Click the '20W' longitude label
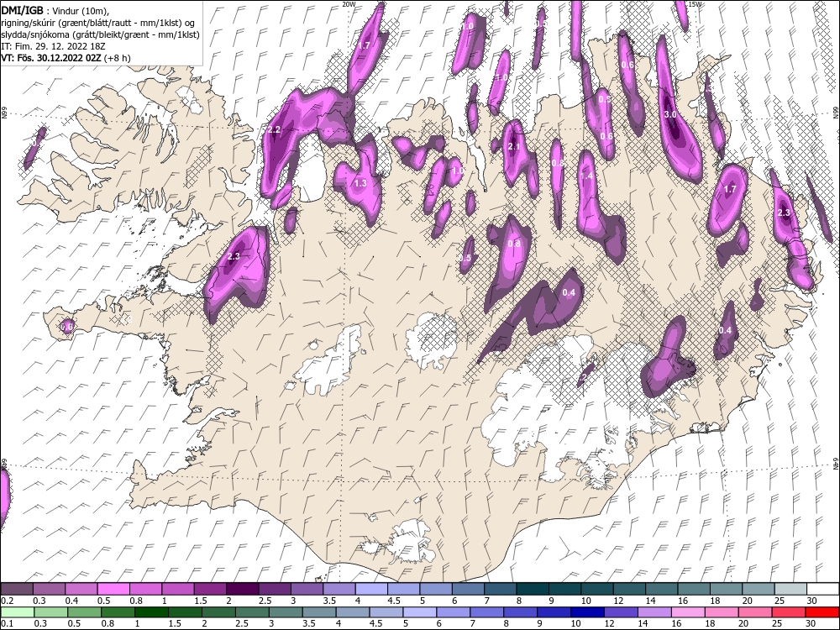This screenshot has width=840, height=630. click(x=349, y=3)
